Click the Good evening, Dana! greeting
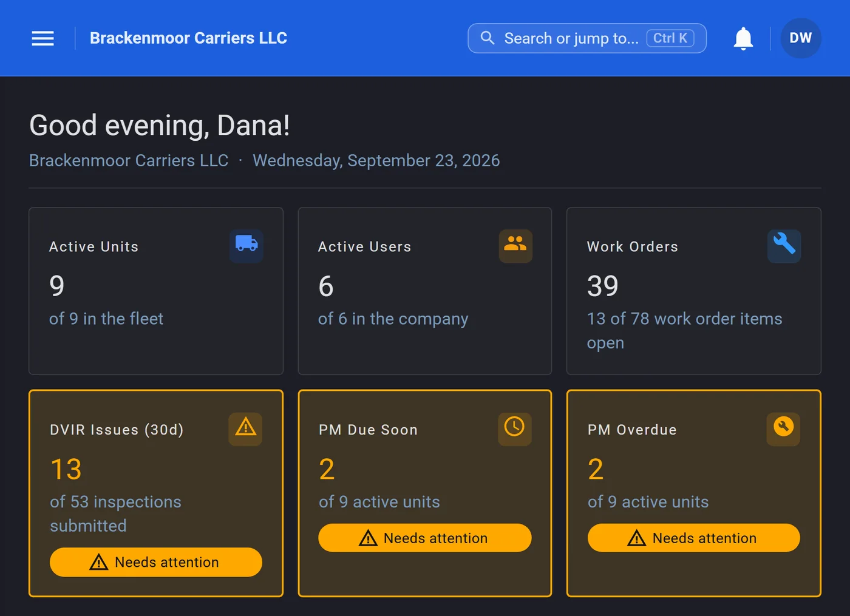 tap(160, 126)
